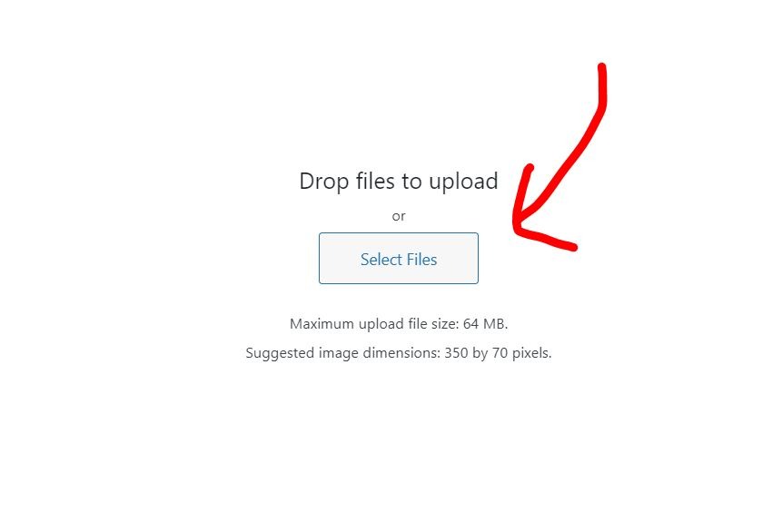Click the 'Drop files to upload' heading
The width and height of the screenshot is (782, 532).
pos(399,181)
